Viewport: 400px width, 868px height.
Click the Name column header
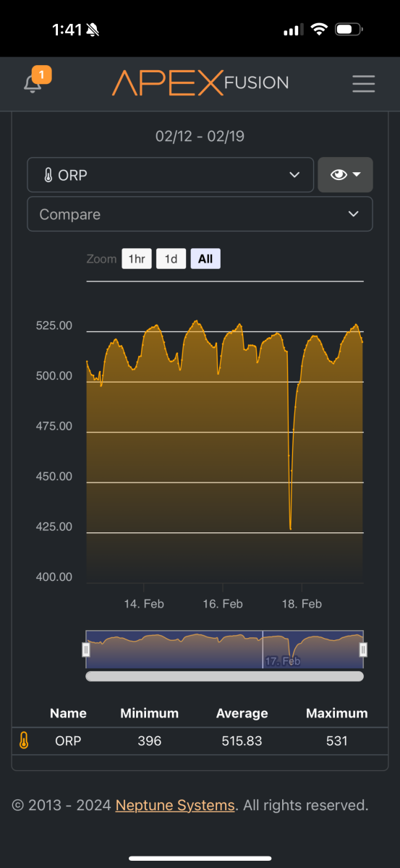click(68, 713)
